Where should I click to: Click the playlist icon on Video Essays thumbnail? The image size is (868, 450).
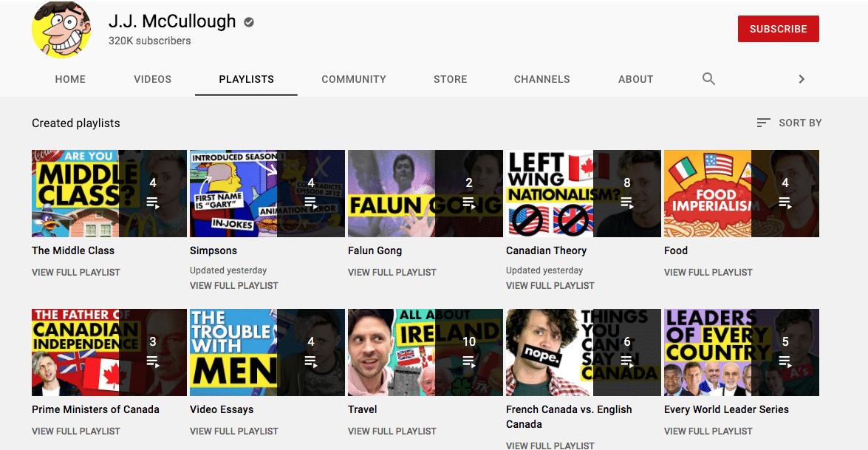(x=311, y=361)
